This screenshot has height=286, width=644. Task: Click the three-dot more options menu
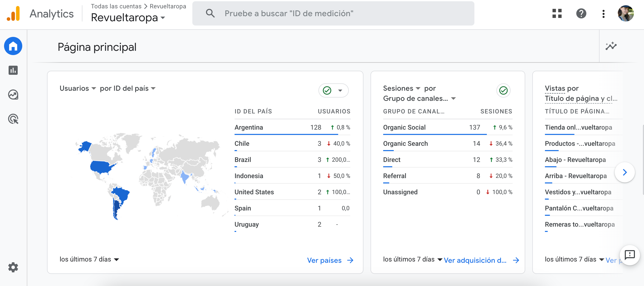tap(603, 14)
